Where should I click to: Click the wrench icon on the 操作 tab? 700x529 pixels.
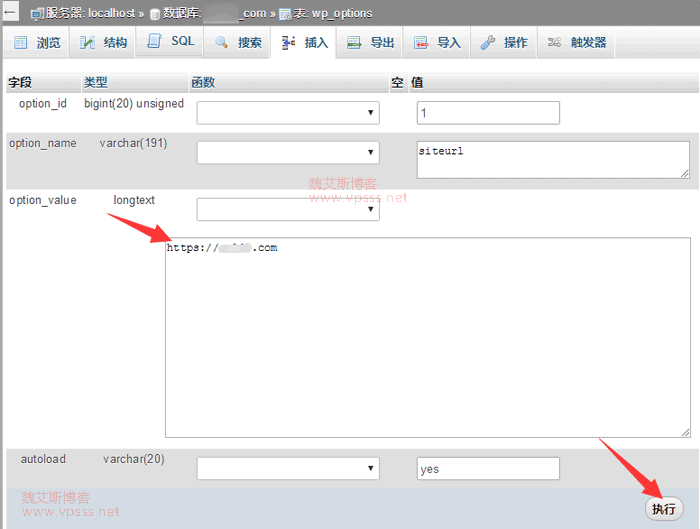pyautogui.click(x=488, y=43)
